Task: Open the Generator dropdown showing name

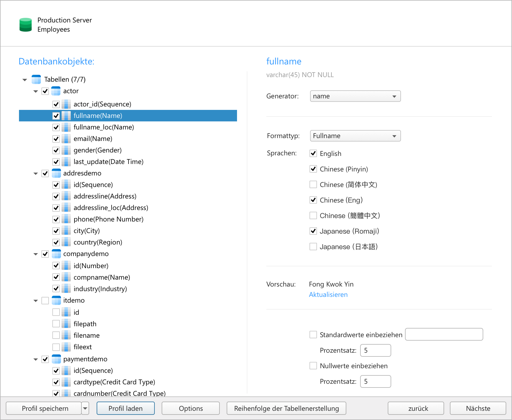Action: [355, 96]
